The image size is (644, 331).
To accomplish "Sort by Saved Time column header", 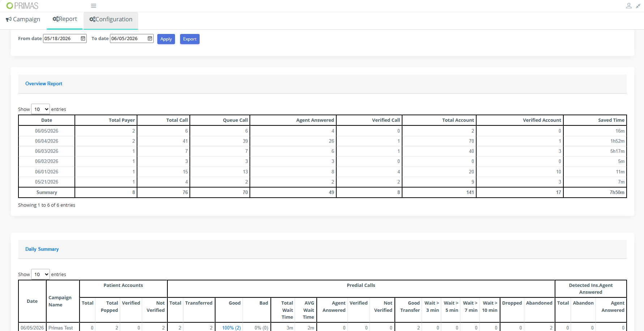I will [x=595, y=120].
